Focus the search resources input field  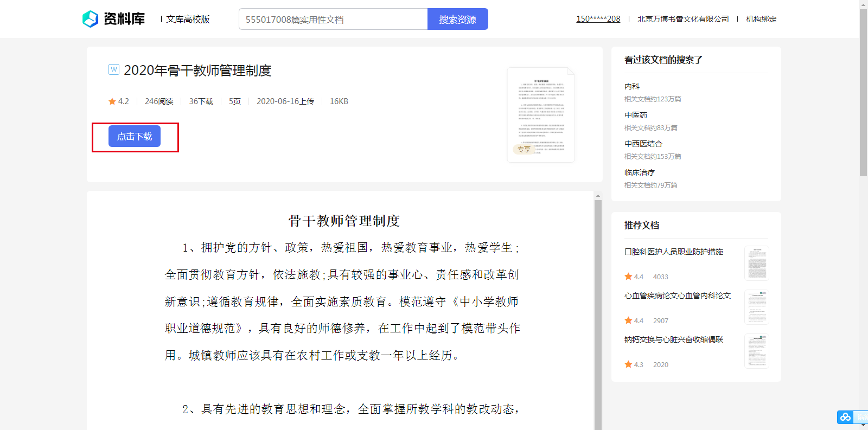click(x=333, y=20)
